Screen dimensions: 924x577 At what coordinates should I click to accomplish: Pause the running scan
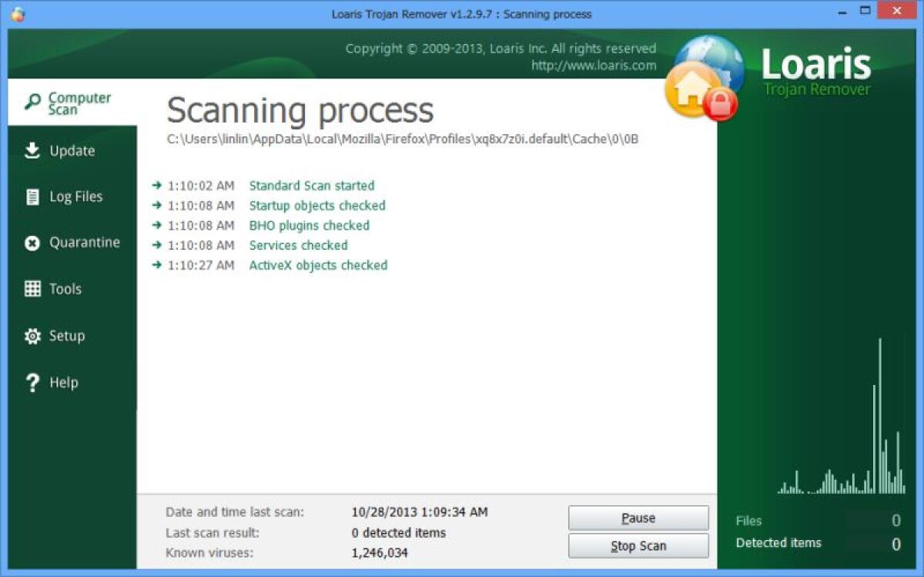(x=638, y=518)
